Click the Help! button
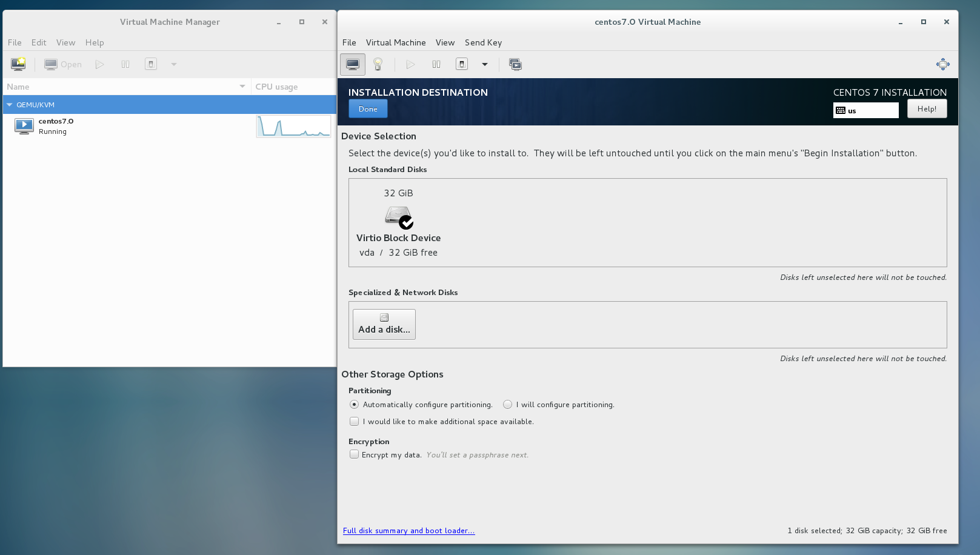Image resolution: width=980 pixels, height=555 pixels. (927, 108)
